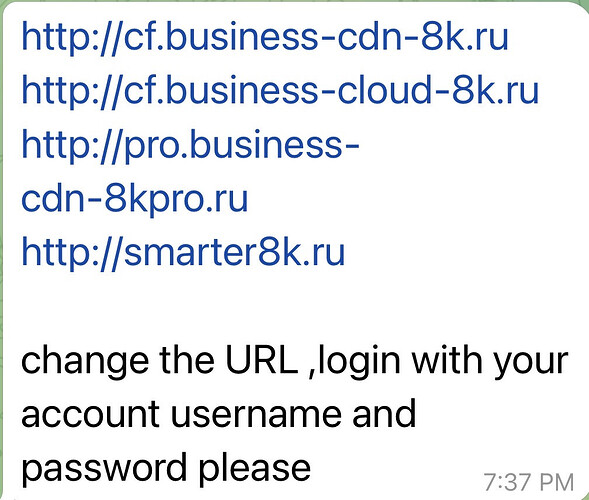Select the word "login" in the message
This screenshot has height=500, width=589.
tap(359, 363)
